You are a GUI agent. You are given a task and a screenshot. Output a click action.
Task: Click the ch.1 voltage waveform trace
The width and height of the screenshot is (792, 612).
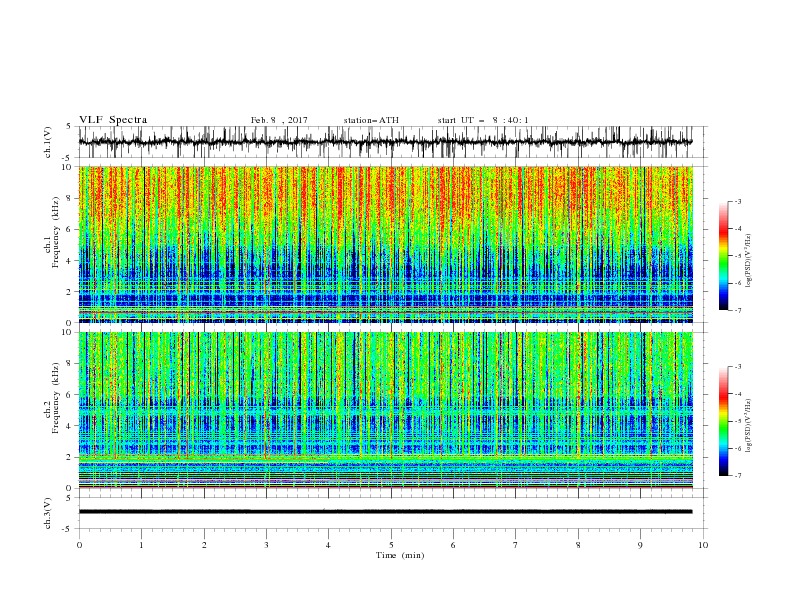click(x=386, y=142)
